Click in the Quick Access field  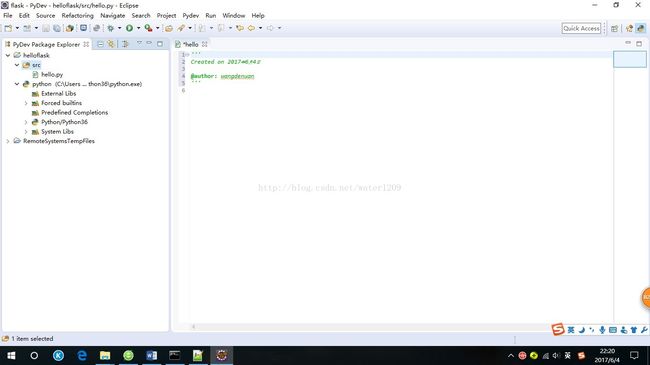(x=581, y=28)
